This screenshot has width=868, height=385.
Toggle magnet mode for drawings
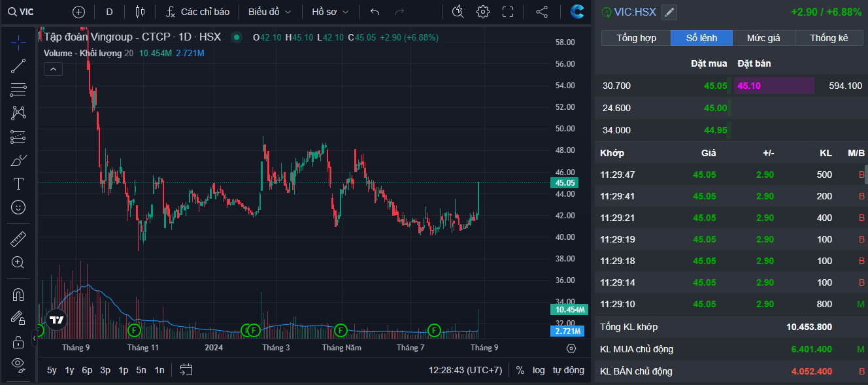pyautogui.click(x=18, y=295)
